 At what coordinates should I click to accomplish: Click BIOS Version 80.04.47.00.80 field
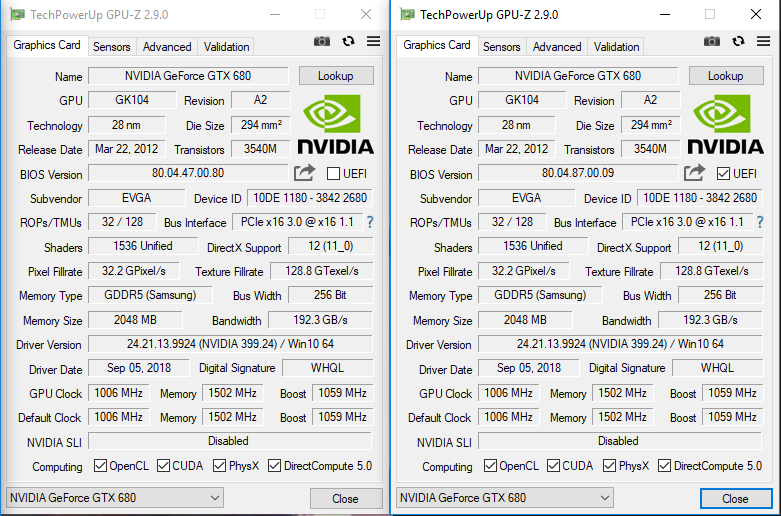(x=188, y=173)
